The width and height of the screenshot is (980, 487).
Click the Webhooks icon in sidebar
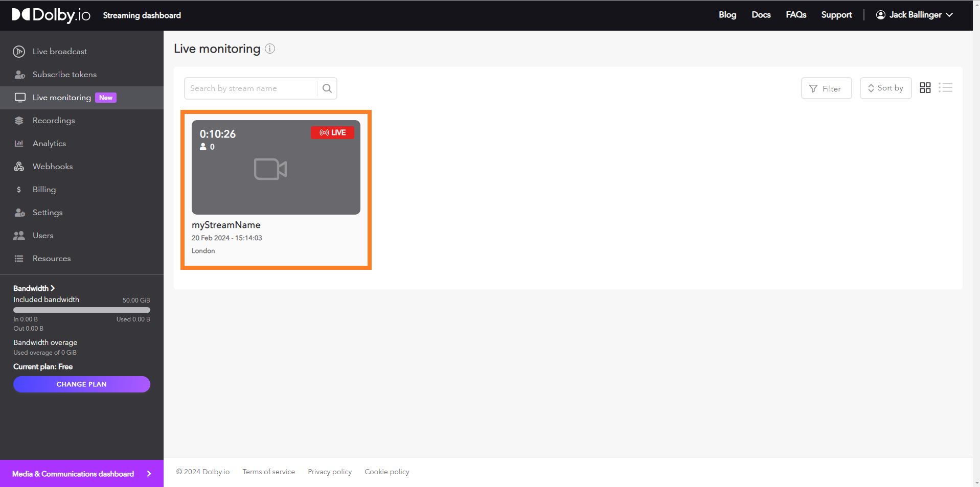pos(19,167)
